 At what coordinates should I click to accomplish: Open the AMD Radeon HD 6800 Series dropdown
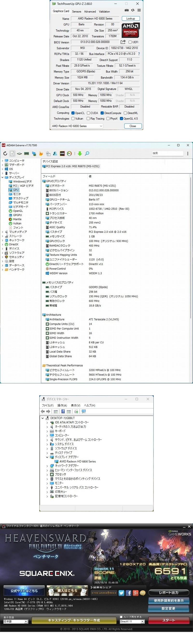click(77, 126)
